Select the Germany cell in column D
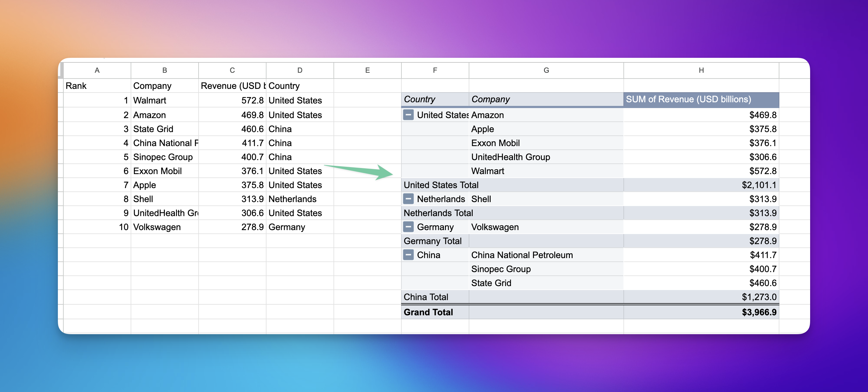 (x=300, y=227)
